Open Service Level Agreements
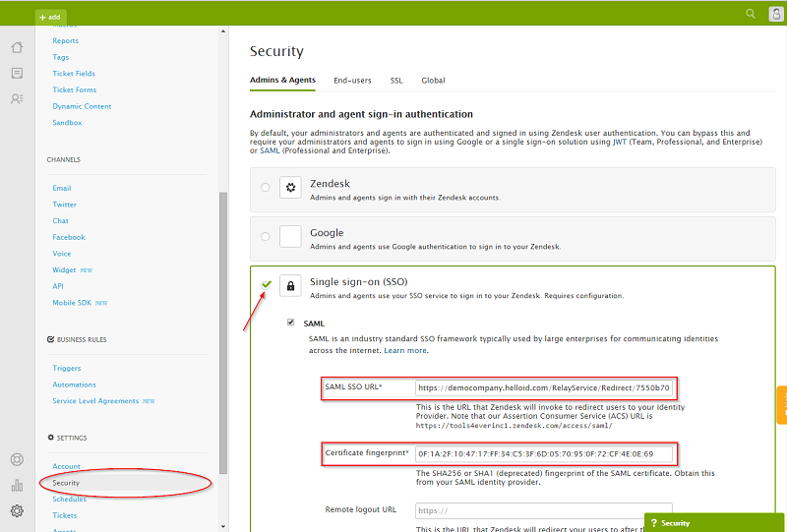The image size is (787, 532). pyautogui.click(x=95, y=401)
